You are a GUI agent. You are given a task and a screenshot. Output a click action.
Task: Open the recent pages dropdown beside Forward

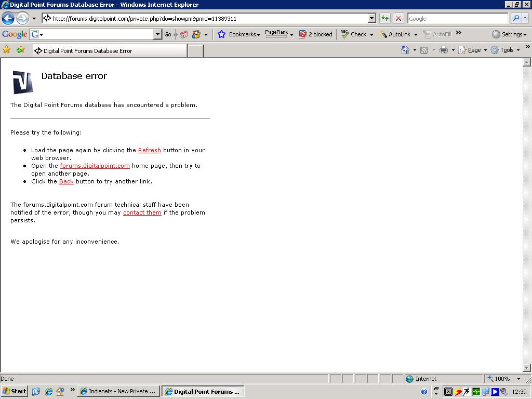34,19
